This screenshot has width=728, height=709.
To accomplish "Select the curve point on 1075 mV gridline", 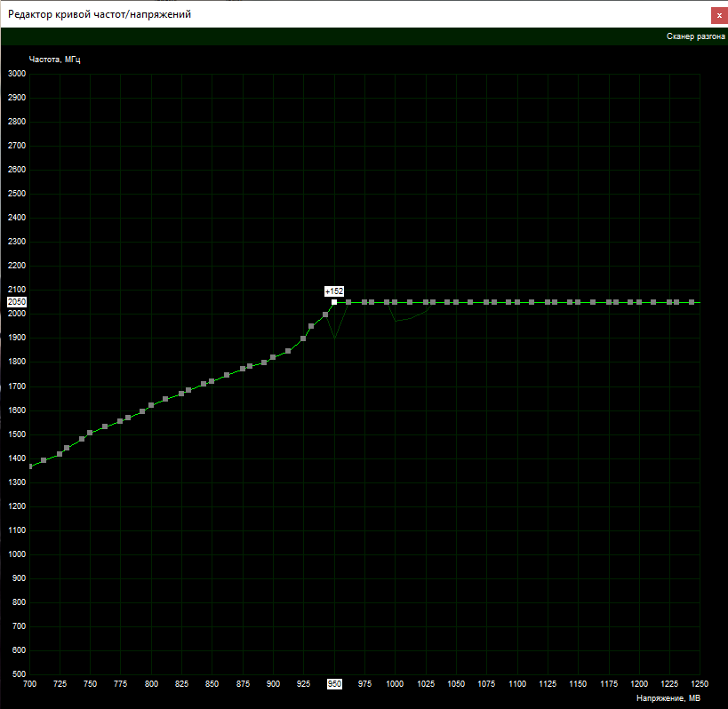I will (x=486, y=302).
